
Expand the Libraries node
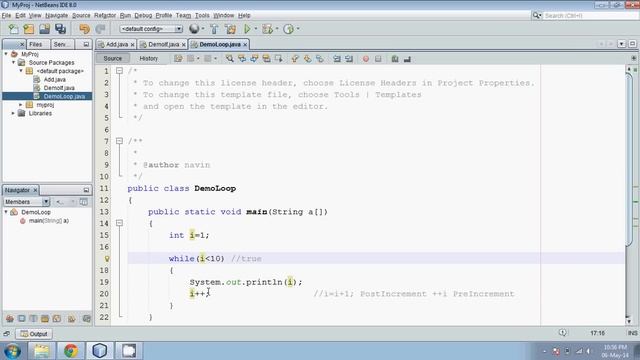[x=13, y=113]
